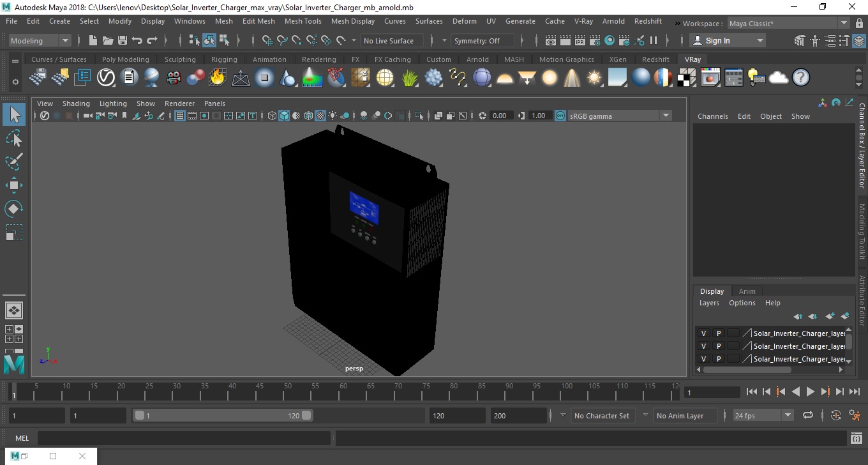The height and width of the screenshot is (465, 868).
Task: Switch to the Anim layer tab
Action: pos(747,291)
